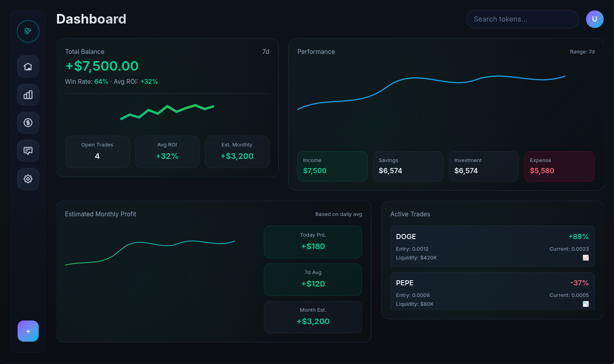Open the Range: 7d selector on Performance panel
Image resolution: width=614 pixels, height=364 pixels.
pos(582,51)
